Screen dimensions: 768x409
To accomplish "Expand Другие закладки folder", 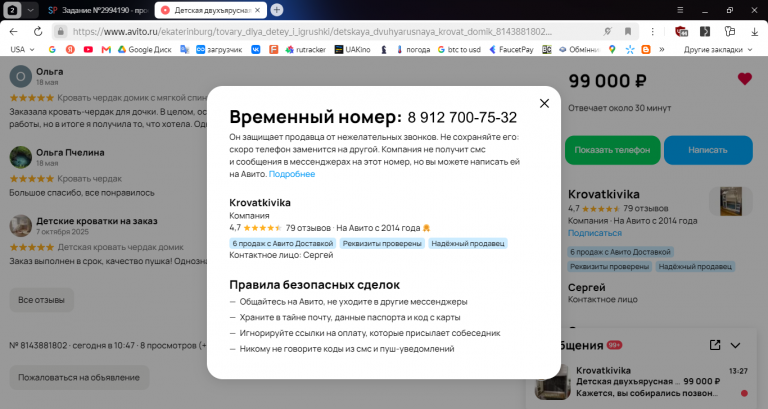I will pos(718,49).
